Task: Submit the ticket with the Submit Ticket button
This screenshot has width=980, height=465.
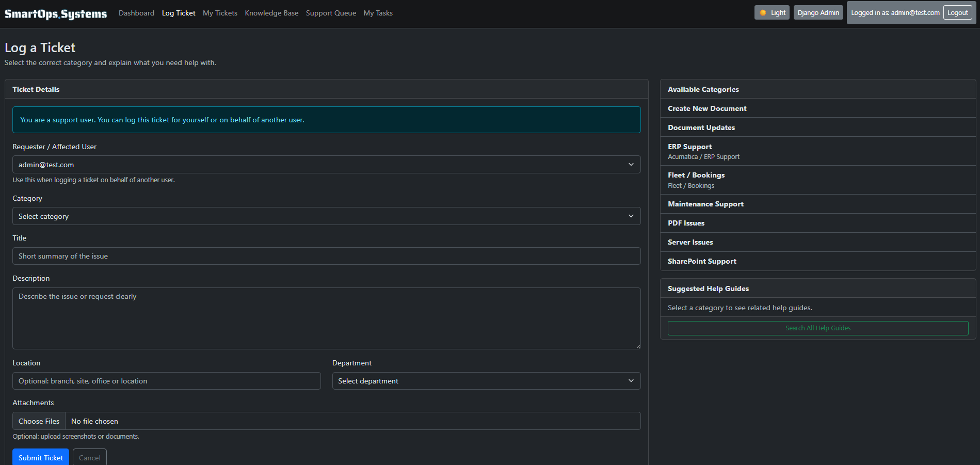Action: 41,457
